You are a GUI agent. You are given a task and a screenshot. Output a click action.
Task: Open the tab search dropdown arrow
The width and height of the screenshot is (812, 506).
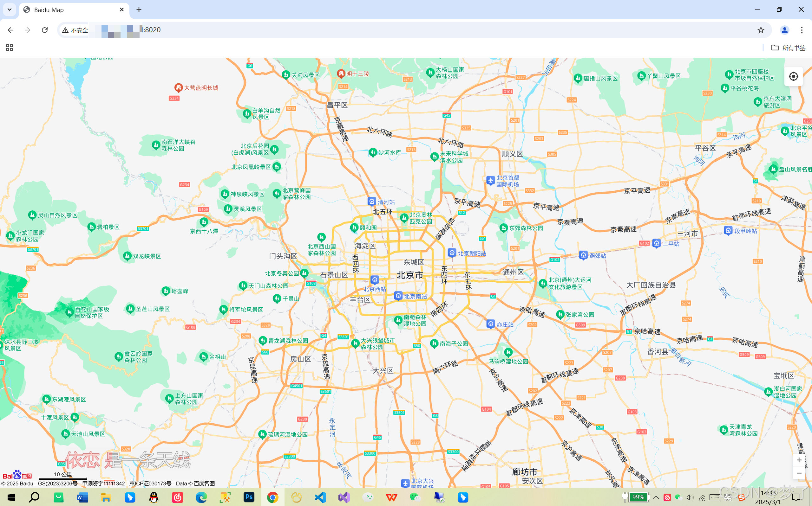point(10,10)
